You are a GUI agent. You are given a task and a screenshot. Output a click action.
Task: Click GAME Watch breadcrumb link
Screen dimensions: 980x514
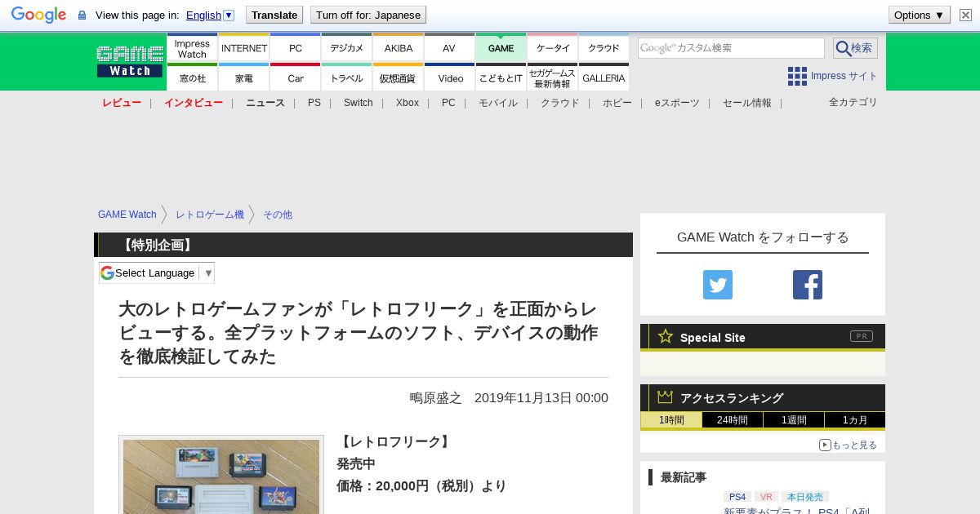pos(127,215)
